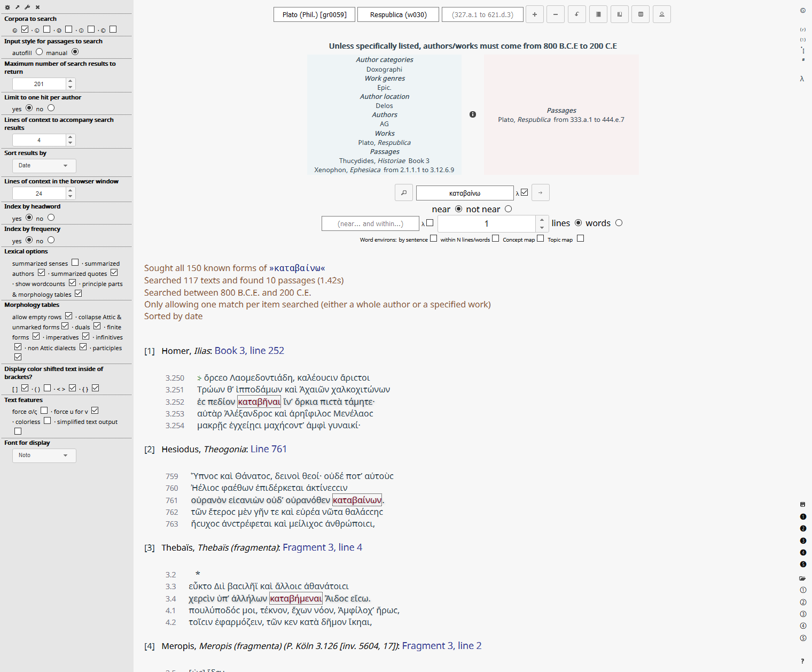Click the wrench icon in the settings panel
The image size is (812, 672).
coord(27,7)
